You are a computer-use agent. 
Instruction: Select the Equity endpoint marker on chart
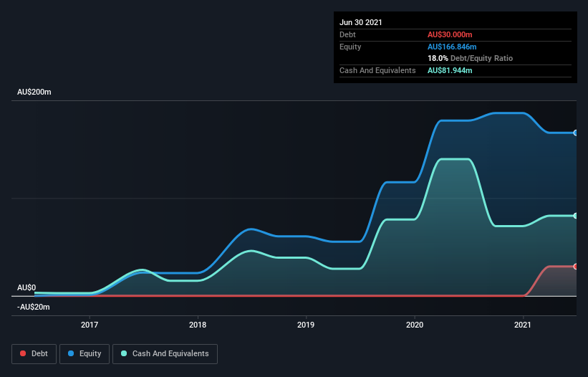point(575,133)
